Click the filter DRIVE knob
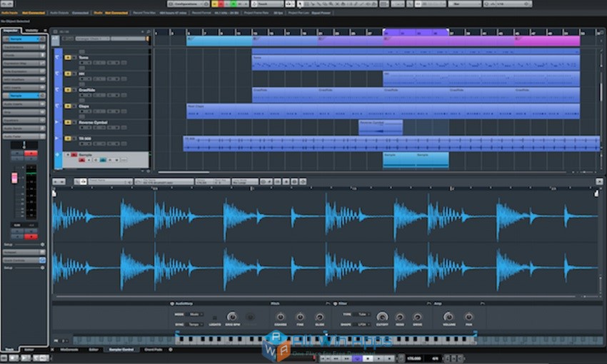Image resolution: width=607 pixels, height=364 pixels. (417, 317)
